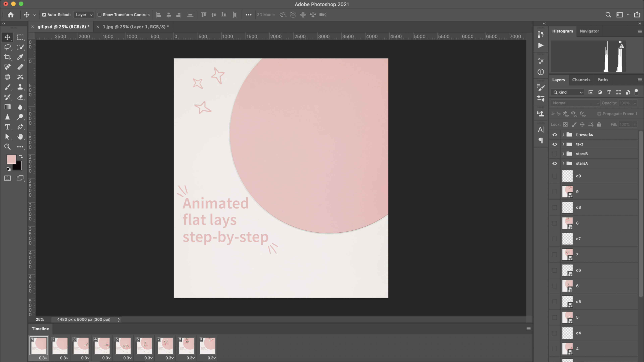Select the Eraser tool
The height and width of the screenshot is (362, 644).
point(20,97)
